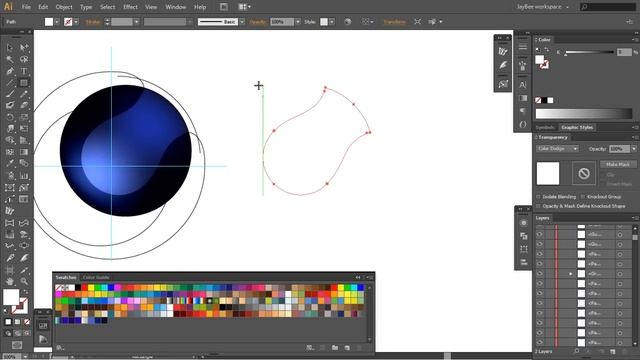This screenshot has width=640, height=360.
Task: Select the Rotate tool
Action: [x=10, y=117]
